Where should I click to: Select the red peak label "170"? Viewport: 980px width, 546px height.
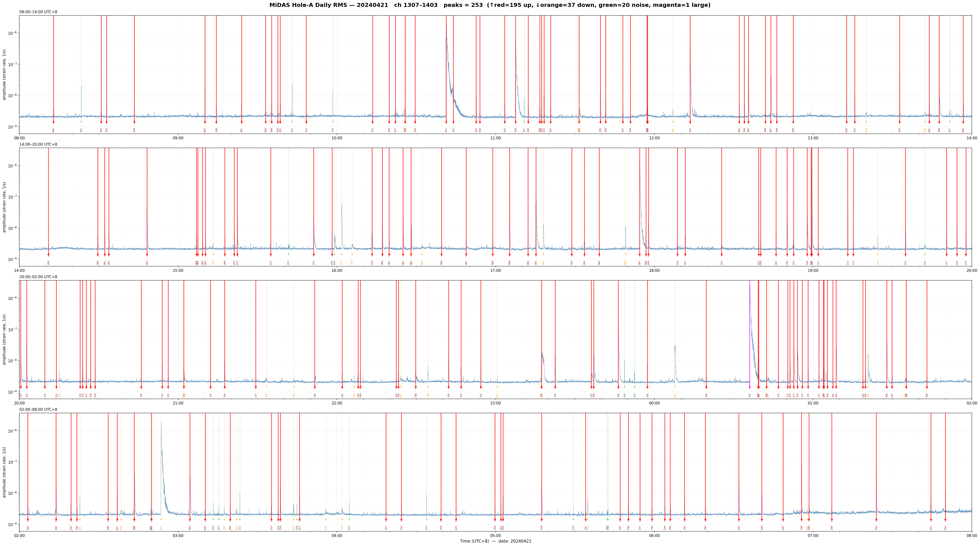tap(778, 395)
